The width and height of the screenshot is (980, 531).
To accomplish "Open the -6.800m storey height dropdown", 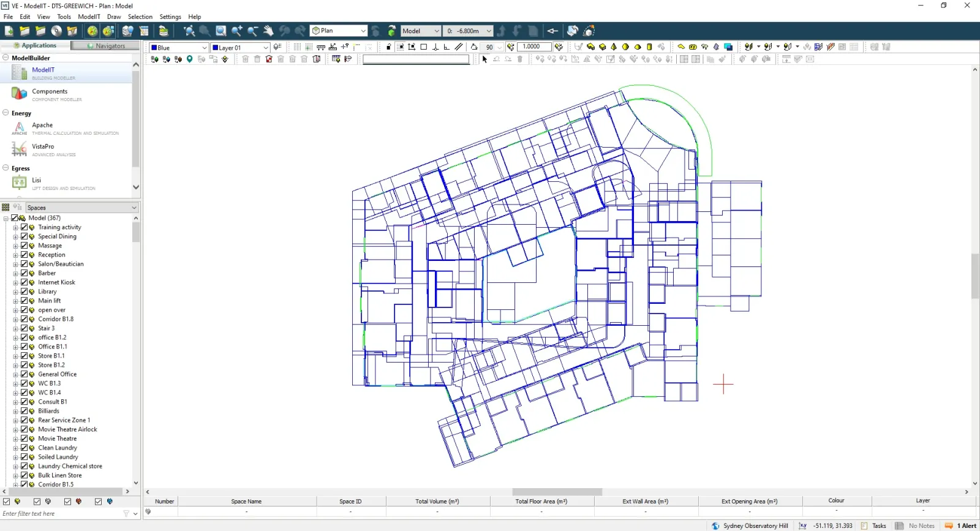I will tap(469, 31).
